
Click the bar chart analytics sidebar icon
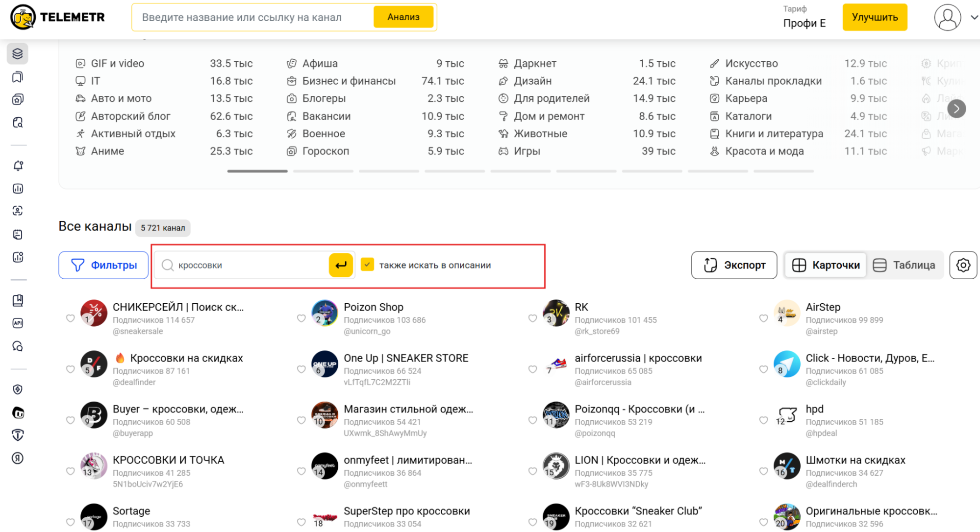18,189
